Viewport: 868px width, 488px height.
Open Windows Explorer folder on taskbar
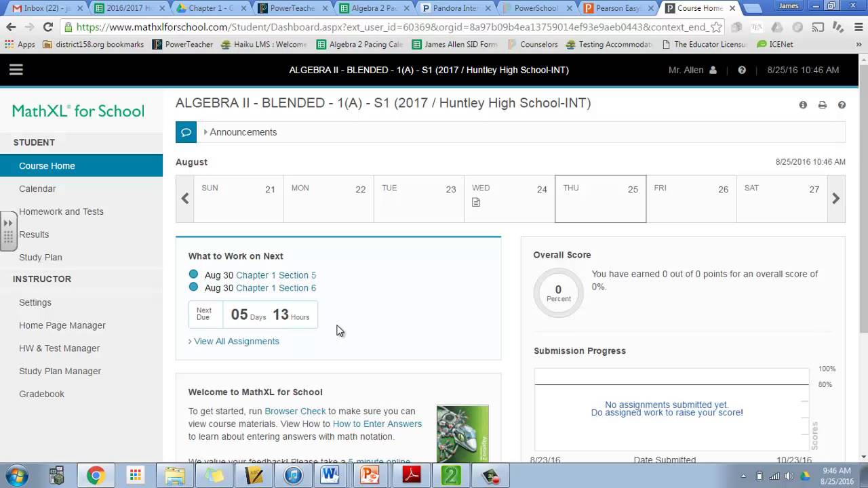tap(174, 475)
